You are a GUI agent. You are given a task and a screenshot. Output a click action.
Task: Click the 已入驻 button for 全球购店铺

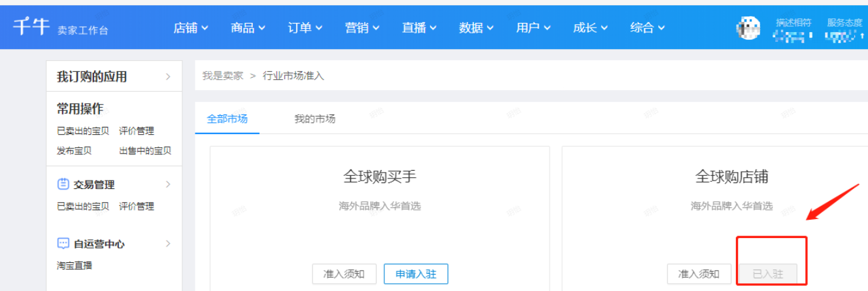pos(768,274)
